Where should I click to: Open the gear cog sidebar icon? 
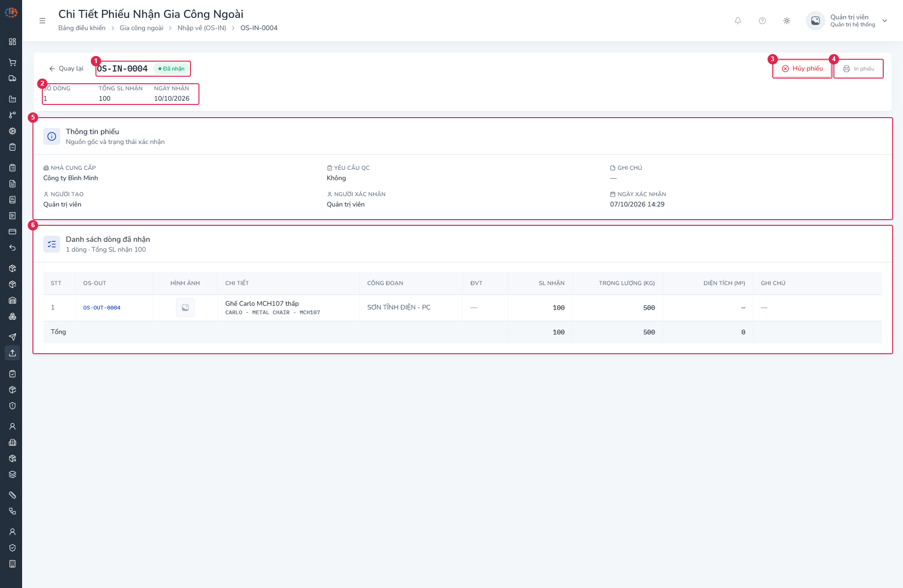point(13,131)
